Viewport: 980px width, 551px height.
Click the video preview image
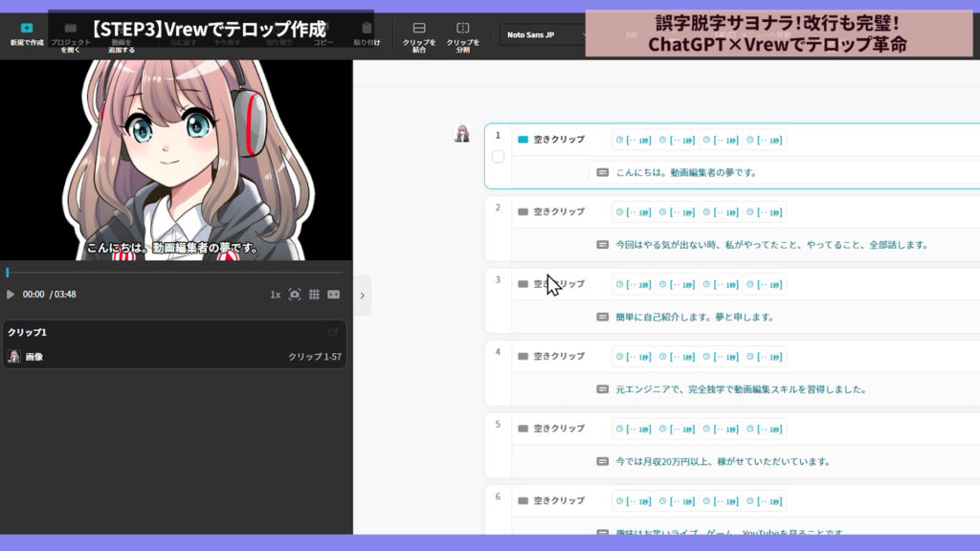[176, 160]
